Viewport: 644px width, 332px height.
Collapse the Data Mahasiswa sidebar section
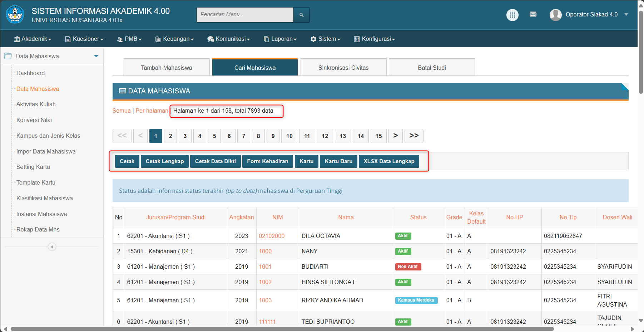tap(96, 56)
